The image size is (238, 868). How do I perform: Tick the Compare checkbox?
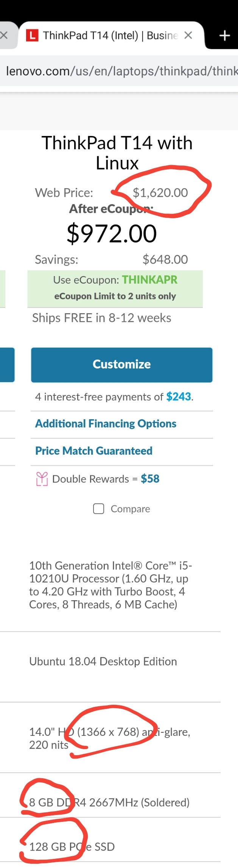(99, 509)
